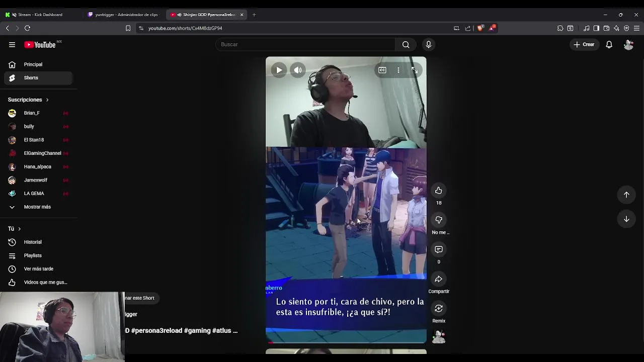Dislike the Short with thumbs down
Viewport: 644px width, 362px height.
point(439,220)
